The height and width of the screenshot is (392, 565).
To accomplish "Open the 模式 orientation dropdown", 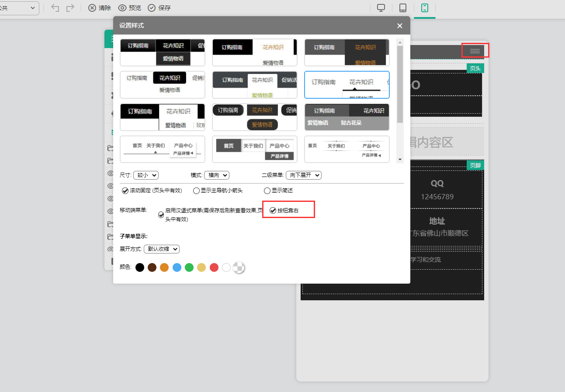I will click(216, 175).
